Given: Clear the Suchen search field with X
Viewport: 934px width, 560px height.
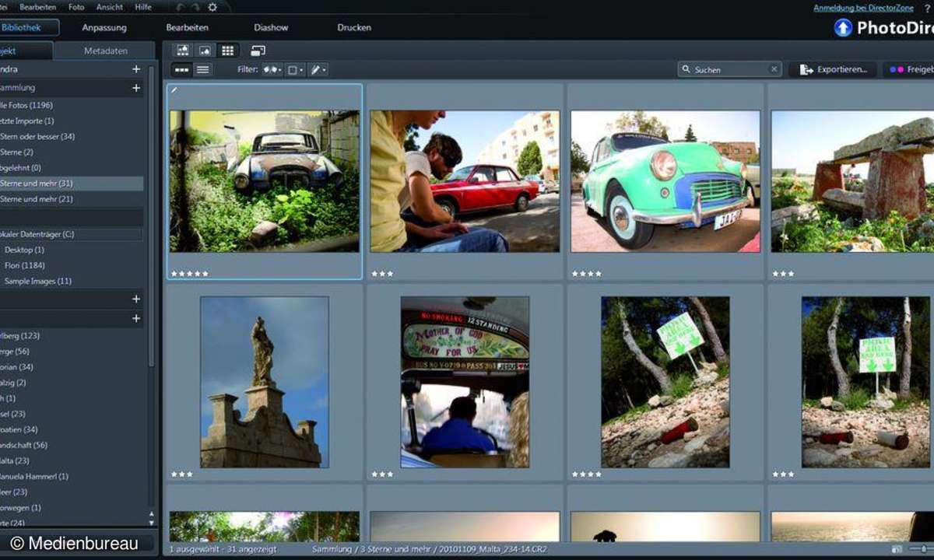Looking at the screenshot, I should pos(774,69).
